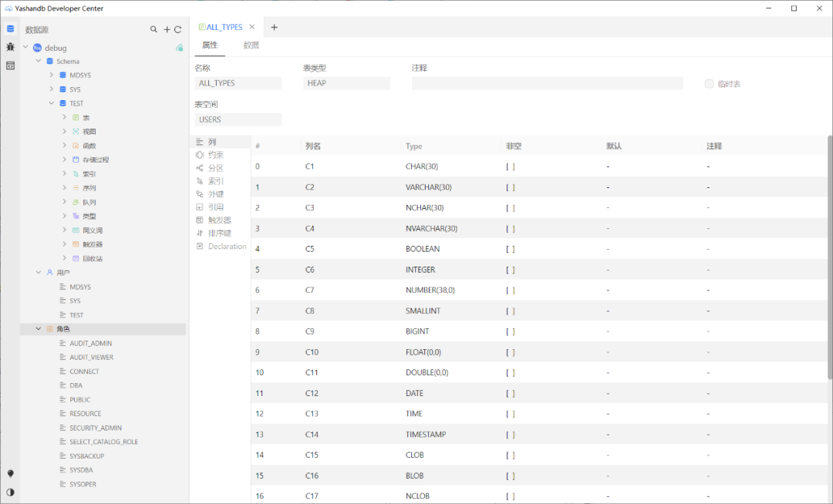Screen dimensions: 833x504
Task: Search data sources with magnifier icon
Action: click(x=153, y=30)
